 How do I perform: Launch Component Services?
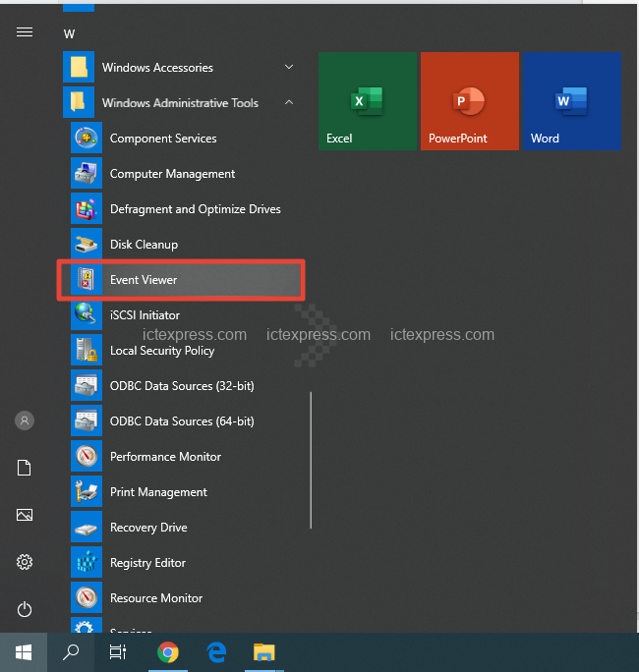[162, 139]
